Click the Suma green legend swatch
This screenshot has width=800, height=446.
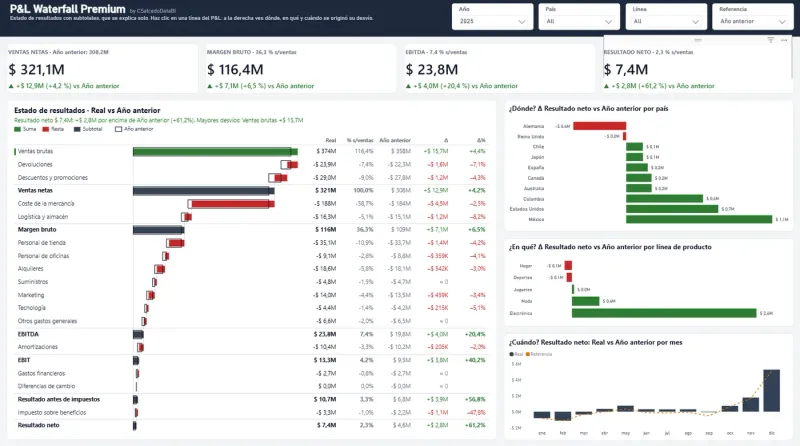pyautogui.click(x=17, y=129)
